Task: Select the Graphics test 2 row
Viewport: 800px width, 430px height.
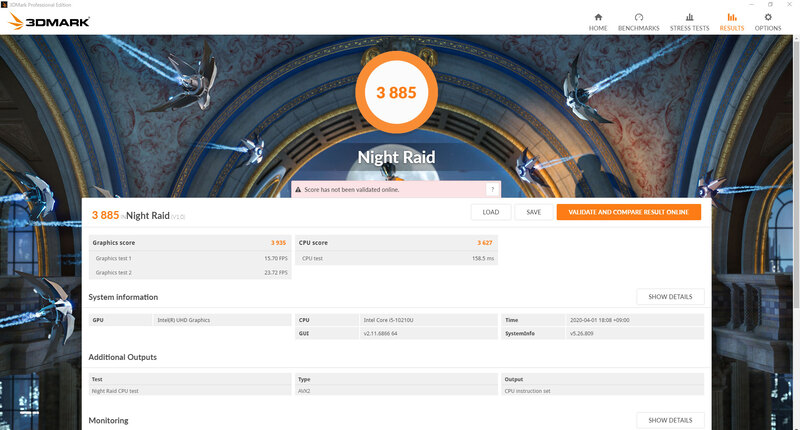Action: (x=190, y=273)
